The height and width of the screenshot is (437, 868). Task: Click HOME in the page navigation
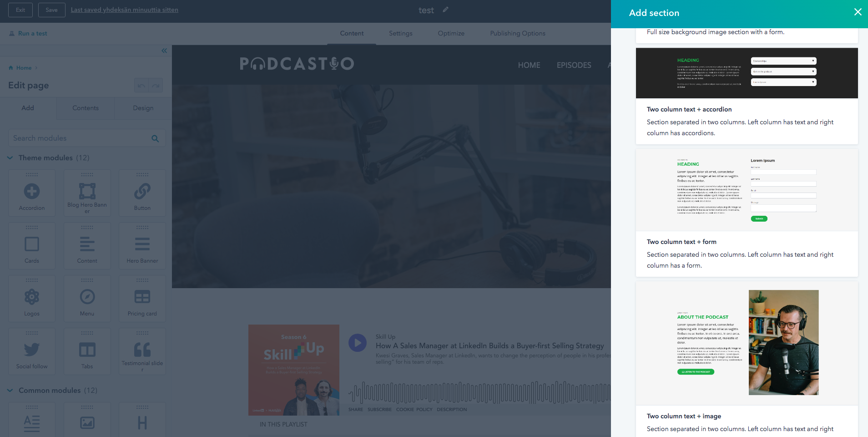pyautogui.click(x=529, y=65)
